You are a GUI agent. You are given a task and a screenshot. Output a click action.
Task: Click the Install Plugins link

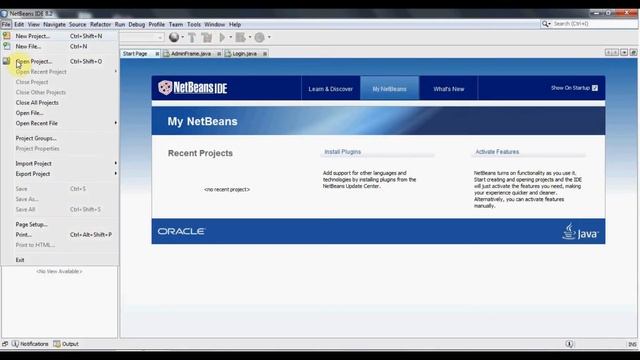(x=342, y=152)
